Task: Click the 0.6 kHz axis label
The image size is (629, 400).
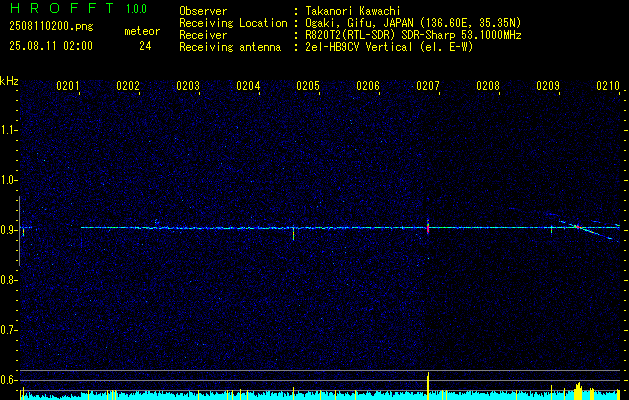Action: (x=8, y=380)
